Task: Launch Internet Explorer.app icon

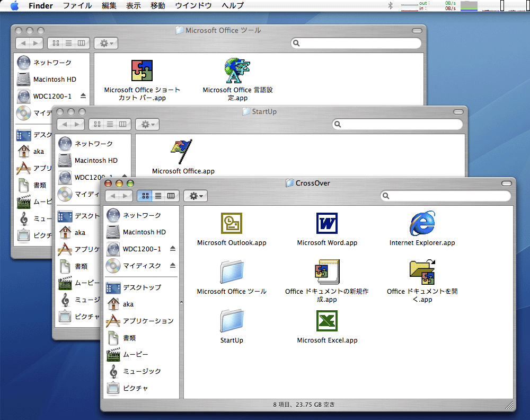Action: coord(422,223)
